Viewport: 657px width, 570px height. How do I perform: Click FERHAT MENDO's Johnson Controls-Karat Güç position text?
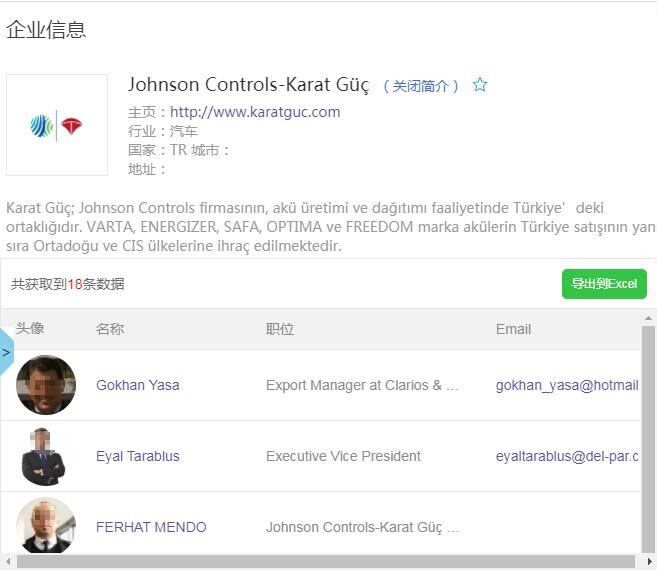[x=362, y=527]
